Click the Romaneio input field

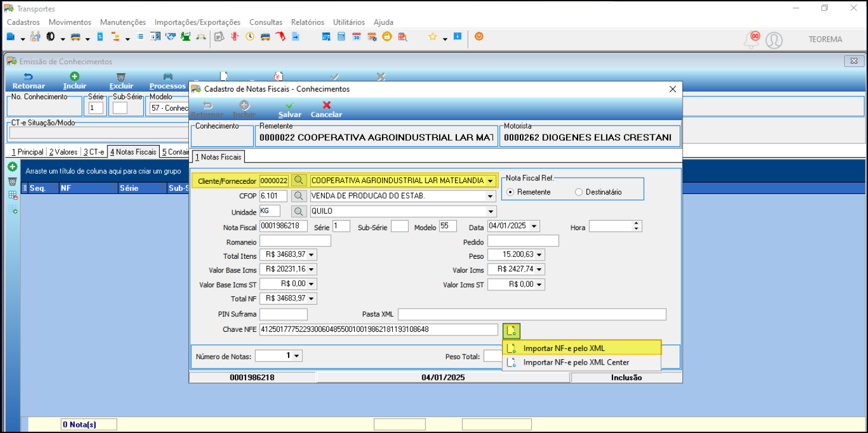(x=295, y=241)
